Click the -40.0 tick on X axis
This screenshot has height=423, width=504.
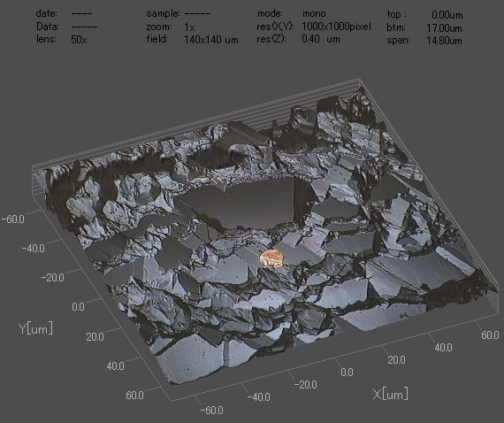(258, 397)
